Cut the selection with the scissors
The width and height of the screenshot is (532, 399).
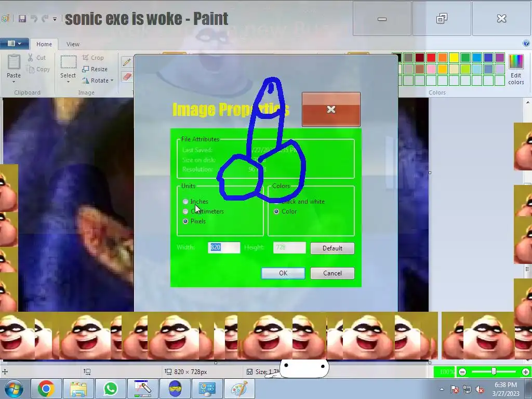pyautogui.click(x=37, y=58)
